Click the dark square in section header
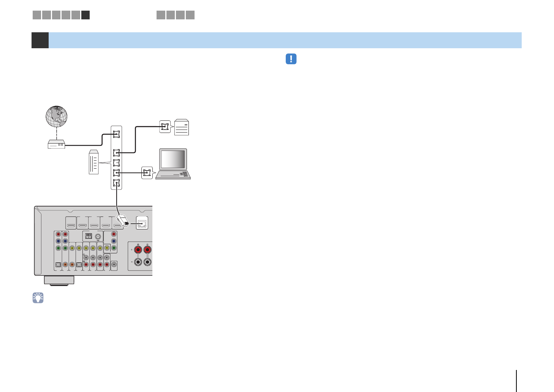This screenshot has width=554, height=392. point(40,40)
